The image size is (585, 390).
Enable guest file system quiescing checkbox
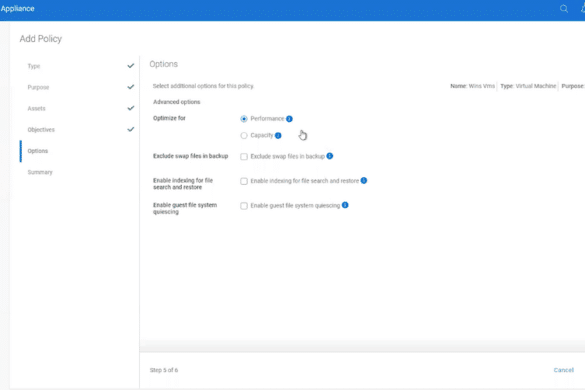point(244,206)
